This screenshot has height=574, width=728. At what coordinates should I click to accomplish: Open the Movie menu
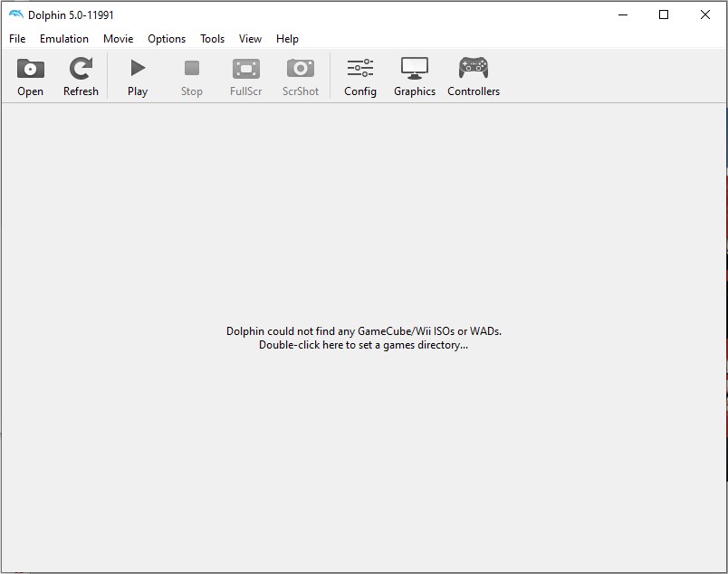point(119,39)
